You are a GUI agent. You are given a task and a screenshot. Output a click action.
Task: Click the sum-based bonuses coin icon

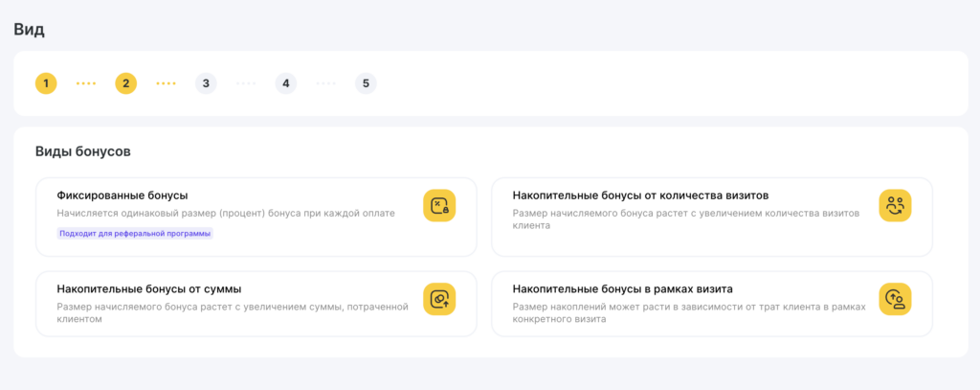click(x=439, y=300)
